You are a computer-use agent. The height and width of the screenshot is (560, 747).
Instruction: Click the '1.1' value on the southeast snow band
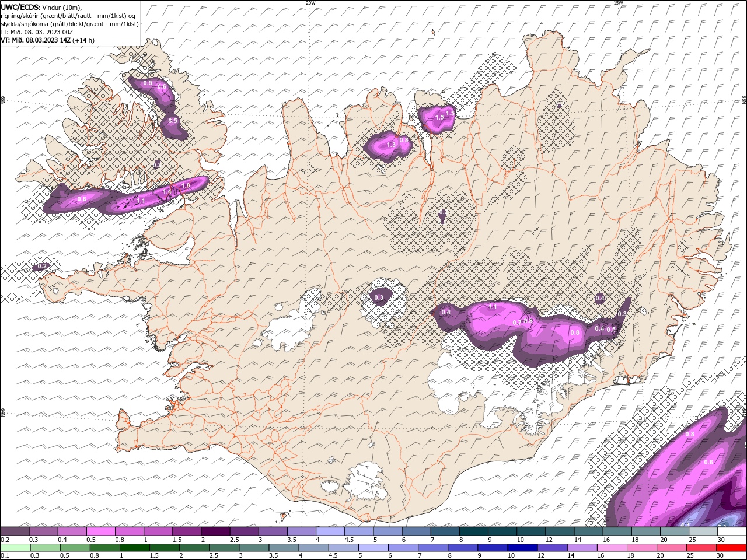pos(492,307)
